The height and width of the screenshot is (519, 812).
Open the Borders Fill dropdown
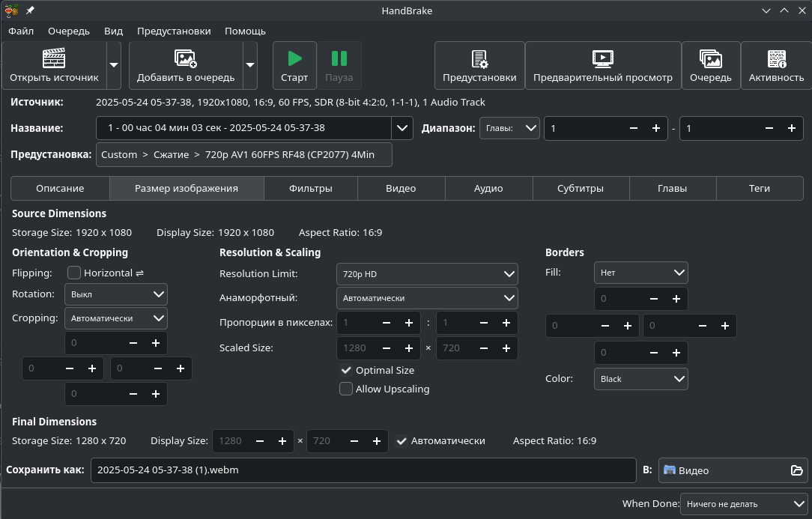(x=641, y=273)
